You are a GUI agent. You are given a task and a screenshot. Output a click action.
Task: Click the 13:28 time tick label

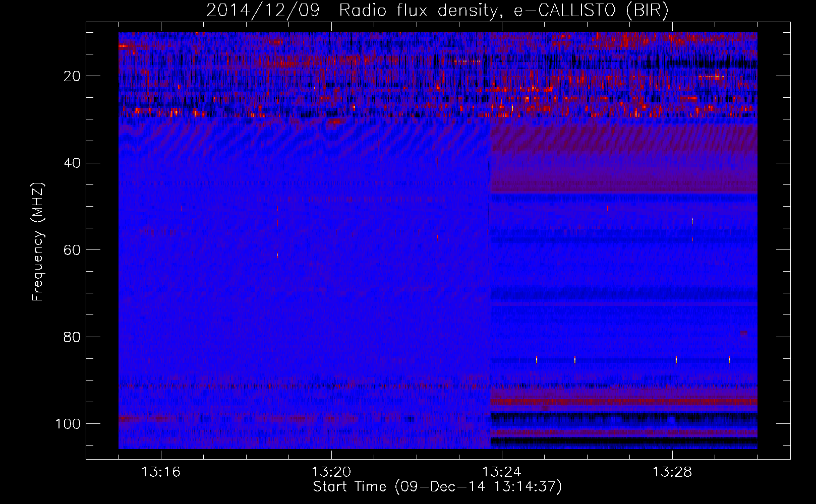pos(672,472)
